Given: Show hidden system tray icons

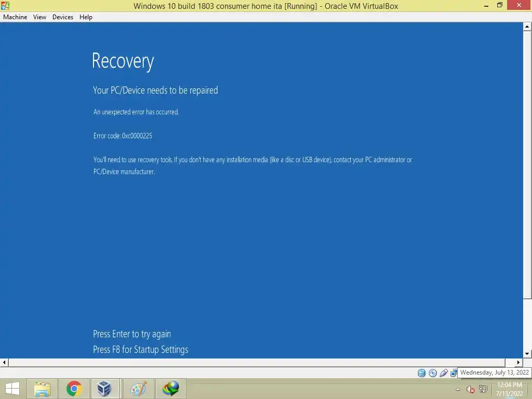Looking at the screenshot, I should point(458,389).
